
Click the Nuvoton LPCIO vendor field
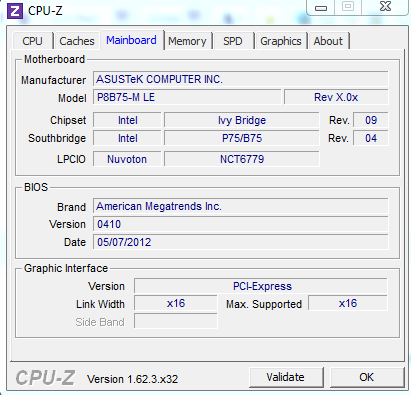(x=127, y=159)
